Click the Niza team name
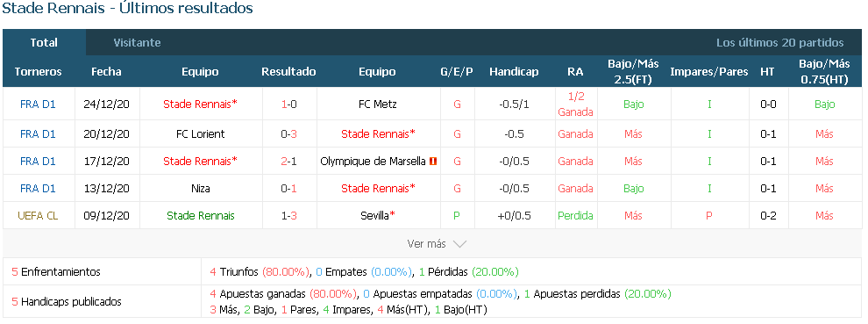This screenshot has width=868, height=324. (201, 188)
